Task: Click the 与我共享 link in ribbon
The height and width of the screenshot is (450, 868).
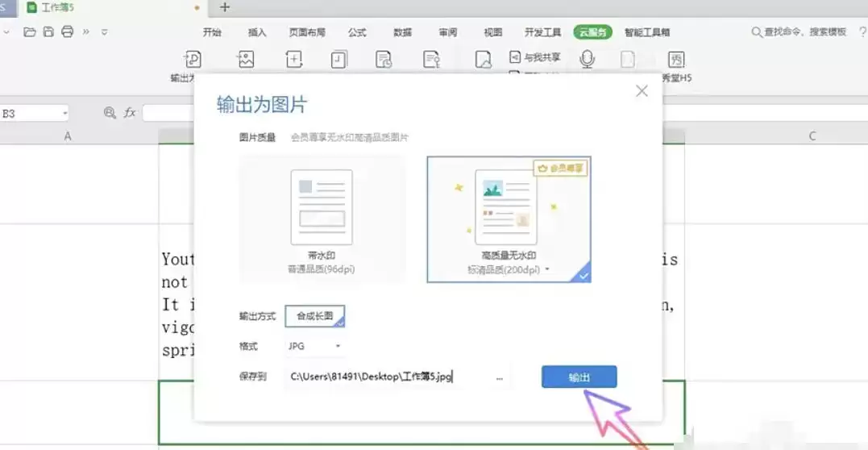Action: coord(535,57)
